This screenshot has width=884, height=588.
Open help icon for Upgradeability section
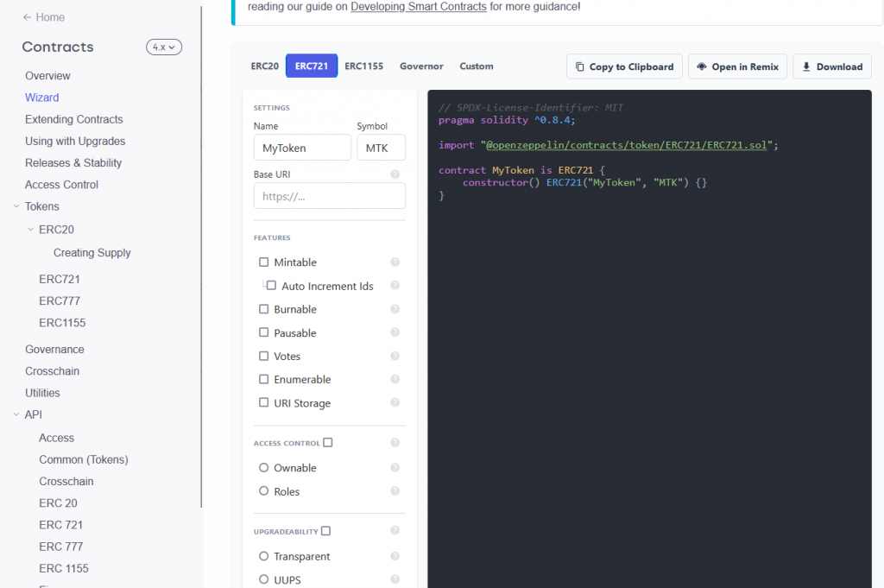395,530
